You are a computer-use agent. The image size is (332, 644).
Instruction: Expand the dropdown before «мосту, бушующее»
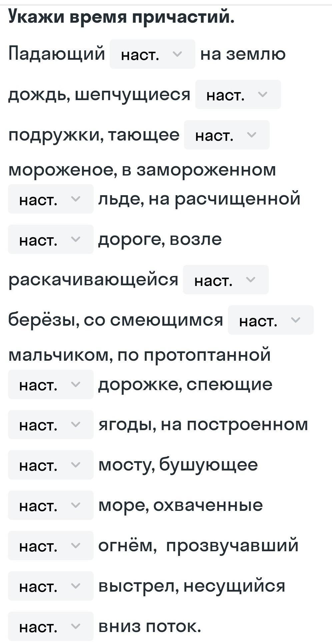[x=51, y=465]
